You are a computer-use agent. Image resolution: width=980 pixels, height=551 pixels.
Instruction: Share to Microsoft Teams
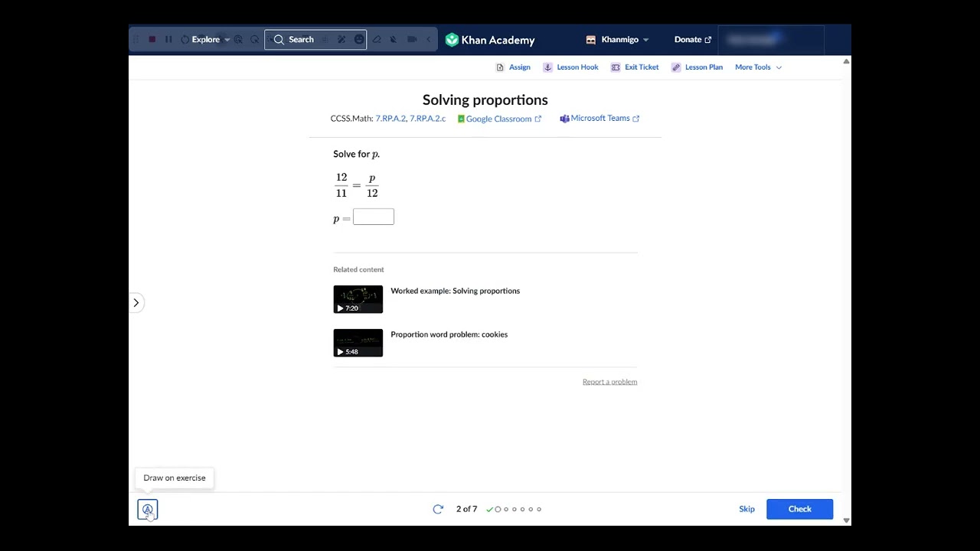click(x=599, y=119)
